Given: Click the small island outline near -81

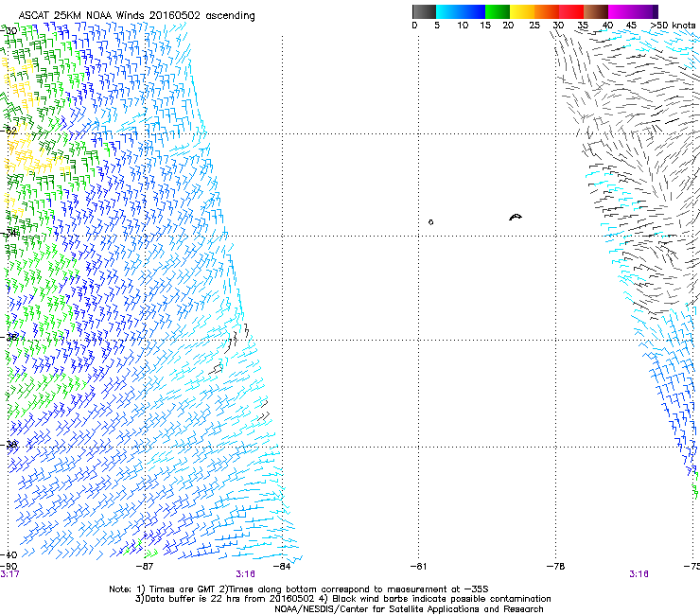Looking at the screenshot, I should (430, 222).
